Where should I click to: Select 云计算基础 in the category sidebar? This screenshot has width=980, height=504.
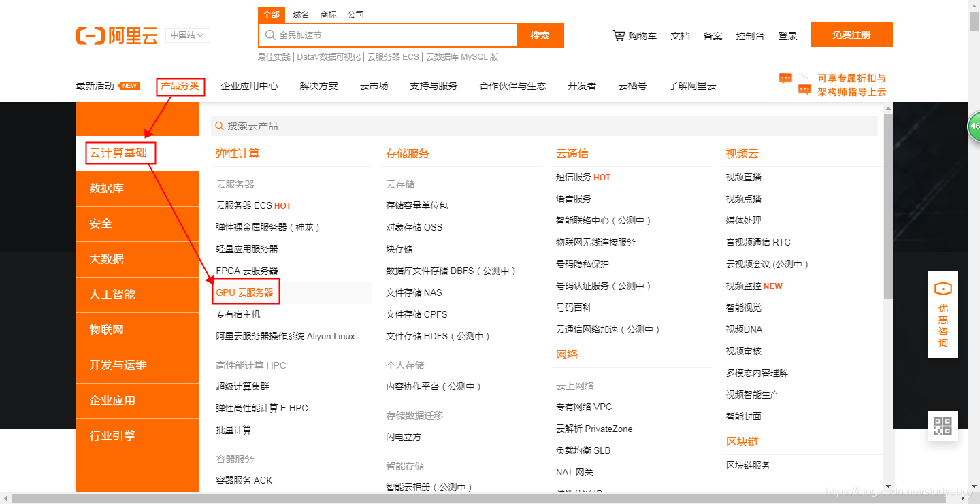pos(137,153)
